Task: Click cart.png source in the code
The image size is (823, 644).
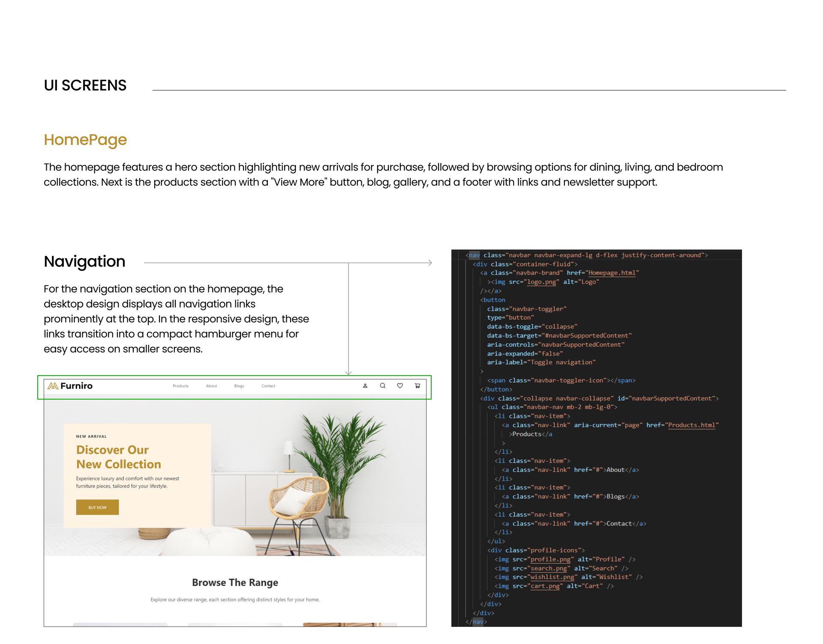Action: 545,586
